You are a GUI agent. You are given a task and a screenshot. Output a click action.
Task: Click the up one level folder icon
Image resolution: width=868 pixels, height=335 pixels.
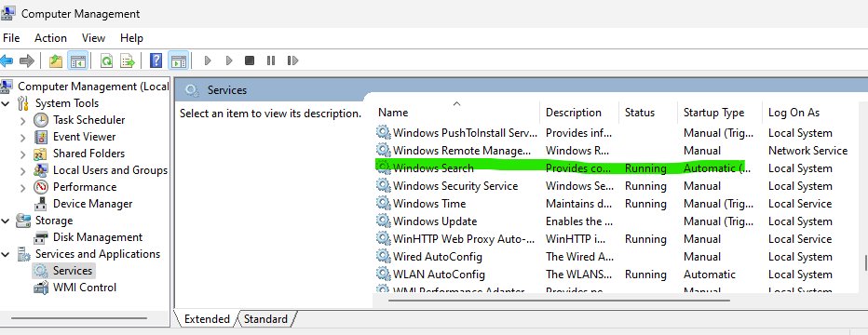click(56, 60)
